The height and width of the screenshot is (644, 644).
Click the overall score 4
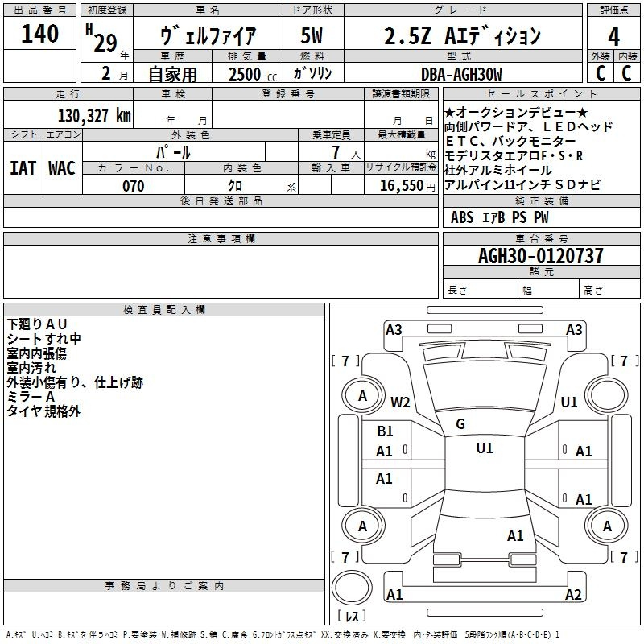(x=613, y=37)
